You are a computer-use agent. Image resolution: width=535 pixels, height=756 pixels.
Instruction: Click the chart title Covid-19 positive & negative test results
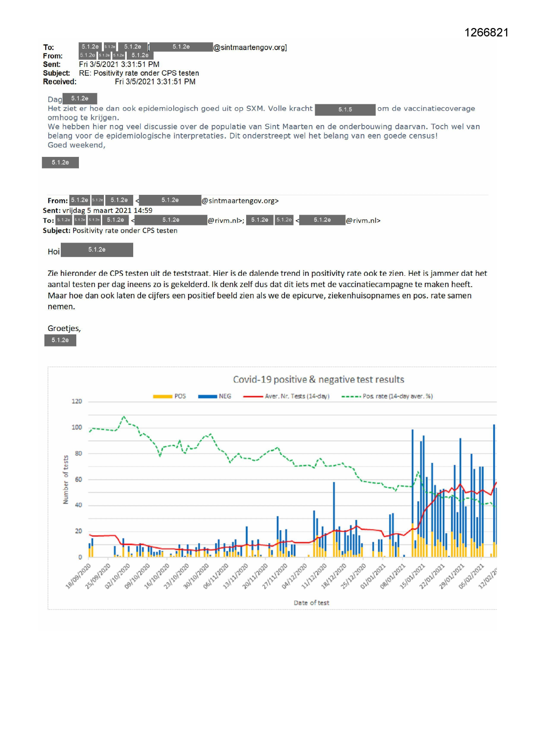tap(319, 380)
